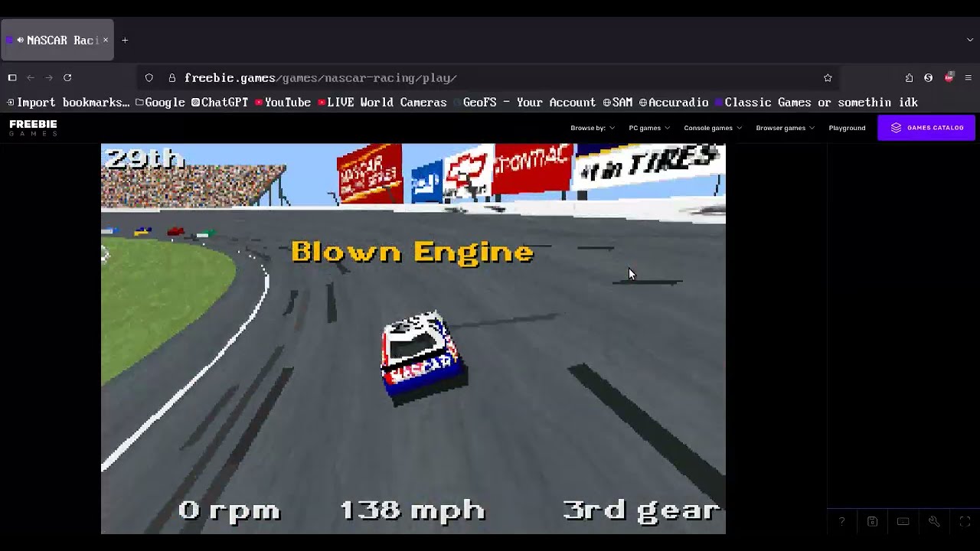Click the 3rd gear indicator
Image resolution: width=980 pixels, height=551 pixels.
pyautogui.click(x=642, y=510)
